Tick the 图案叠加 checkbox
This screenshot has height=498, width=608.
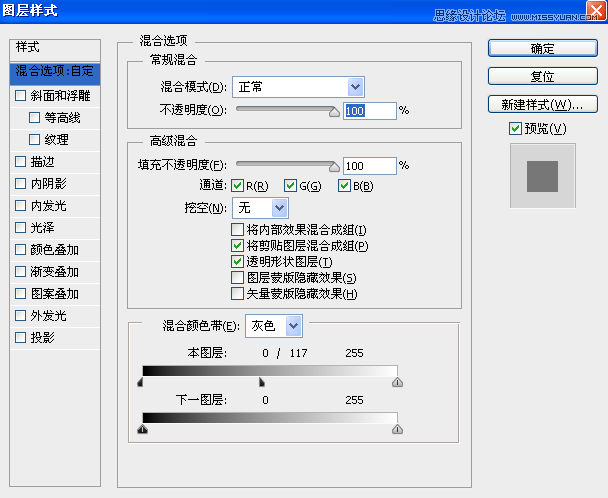click(x=21, y=294)
